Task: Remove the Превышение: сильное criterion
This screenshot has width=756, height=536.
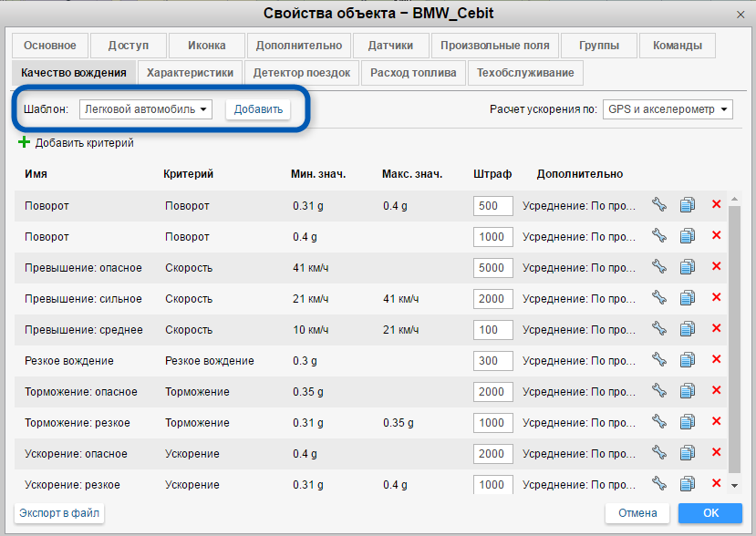Action: click(716, 298)
